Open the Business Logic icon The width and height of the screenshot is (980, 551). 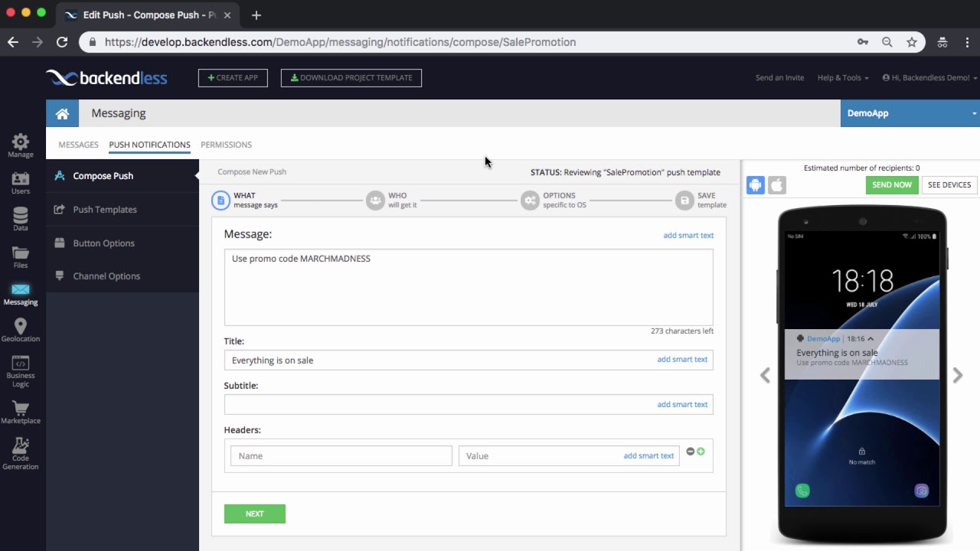21,363
